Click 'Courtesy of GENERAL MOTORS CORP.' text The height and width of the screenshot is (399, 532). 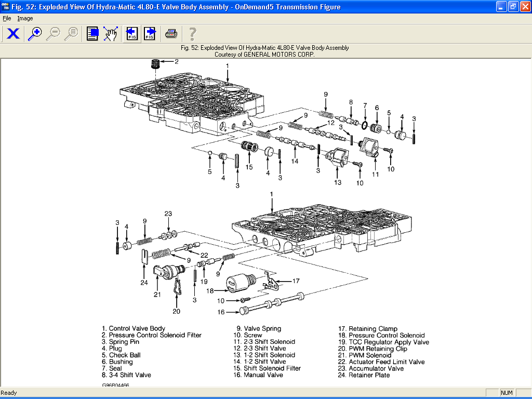pyautogui.click(x=264, y=54)
